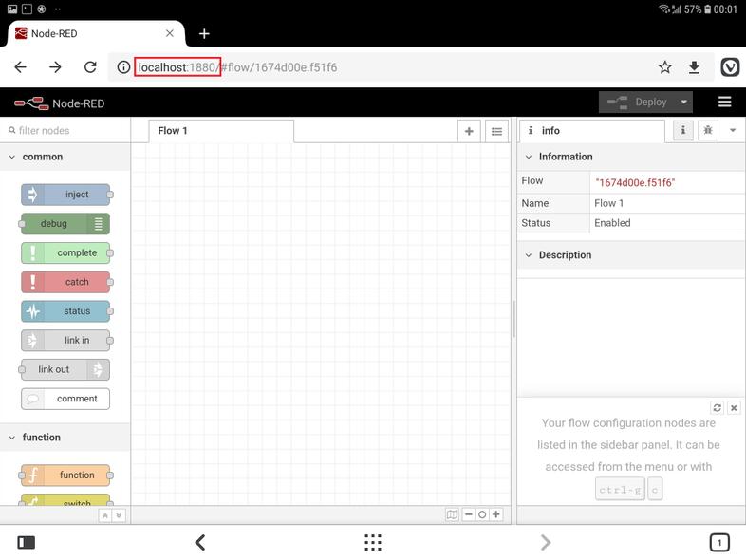Viewport: 746px width, 560px height.
Task: Collapse the Description section
Action: (529, 255)
